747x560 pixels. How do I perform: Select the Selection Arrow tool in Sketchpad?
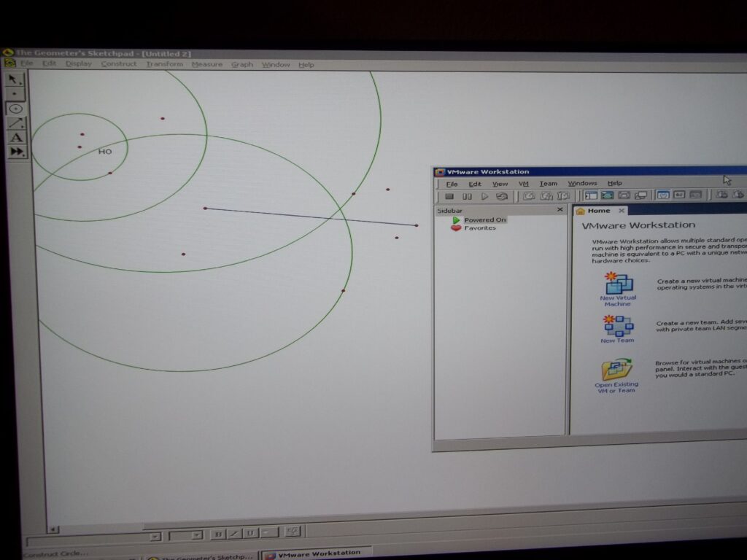coord(15,79)
